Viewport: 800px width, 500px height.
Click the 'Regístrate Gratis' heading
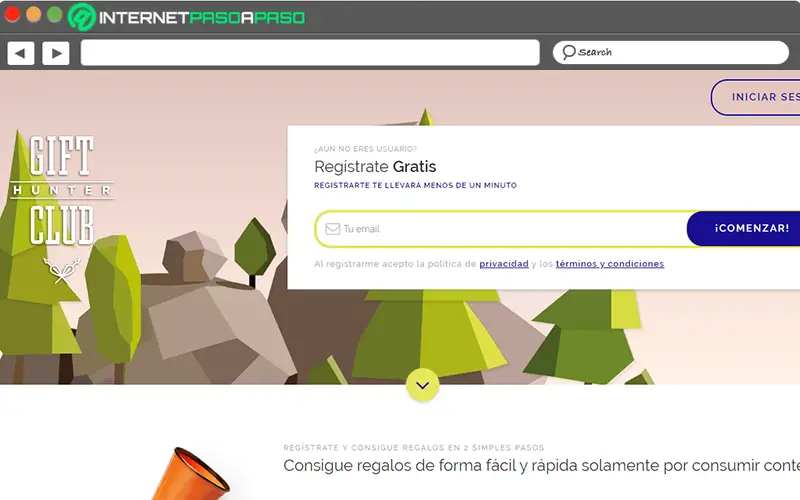point(375,167)
